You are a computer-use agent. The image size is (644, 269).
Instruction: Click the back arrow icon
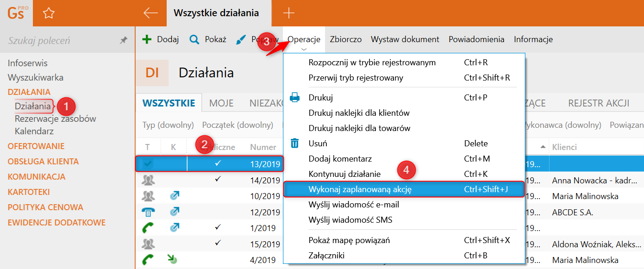pyautogui.click(x=150, y=13)
